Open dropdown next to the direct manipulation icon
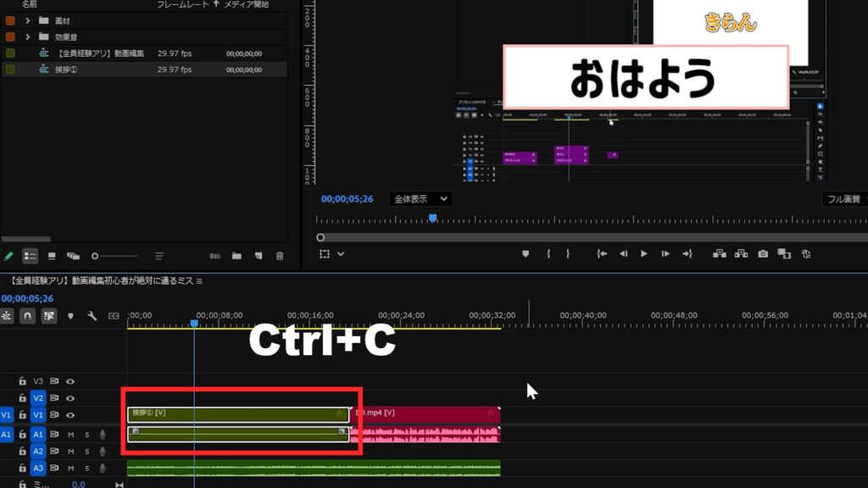This screenshot has width=868, height=488. point(341,254)
